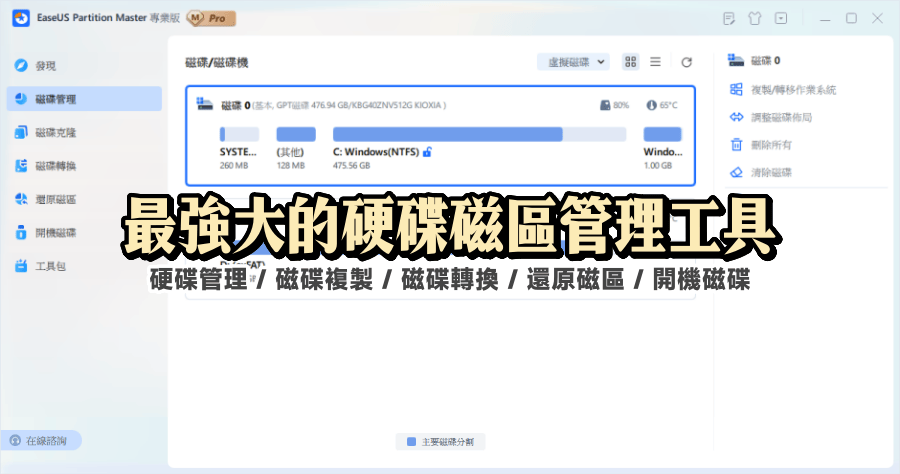
Task: Click the 475.56 GB size text
Action: tap(351, 165)
